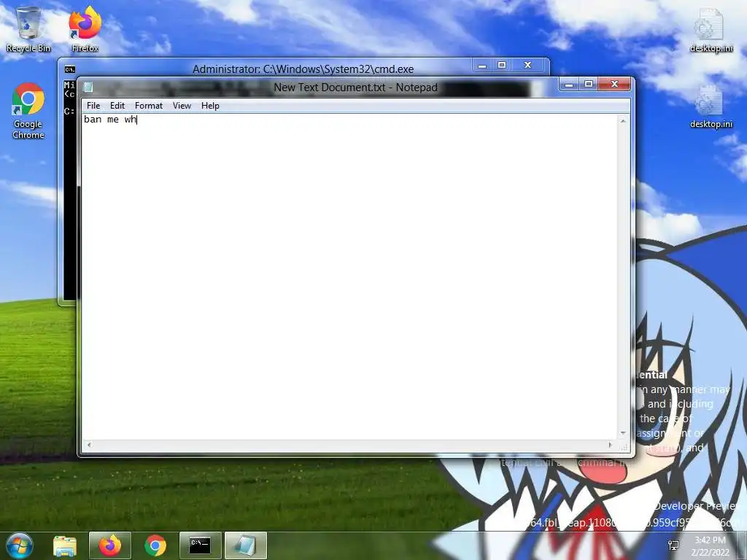
Task: Open the File menu in Notepad
Action: [93, 106]
